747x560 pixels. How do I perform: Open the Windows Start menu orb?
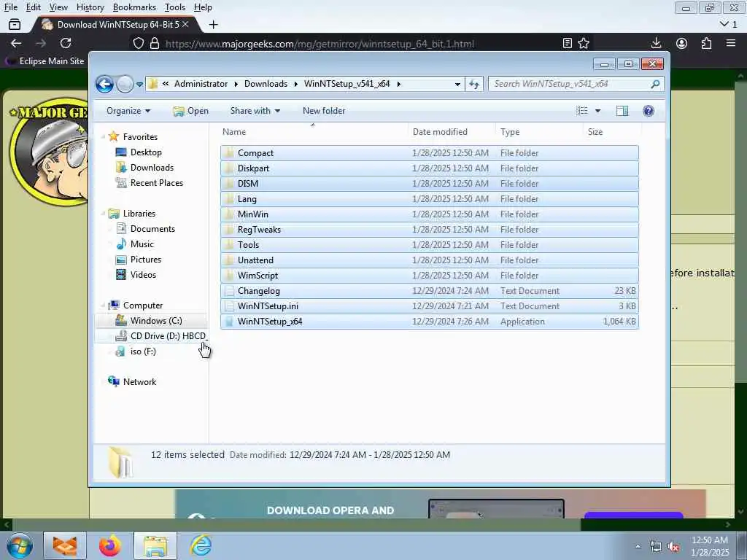19,545
